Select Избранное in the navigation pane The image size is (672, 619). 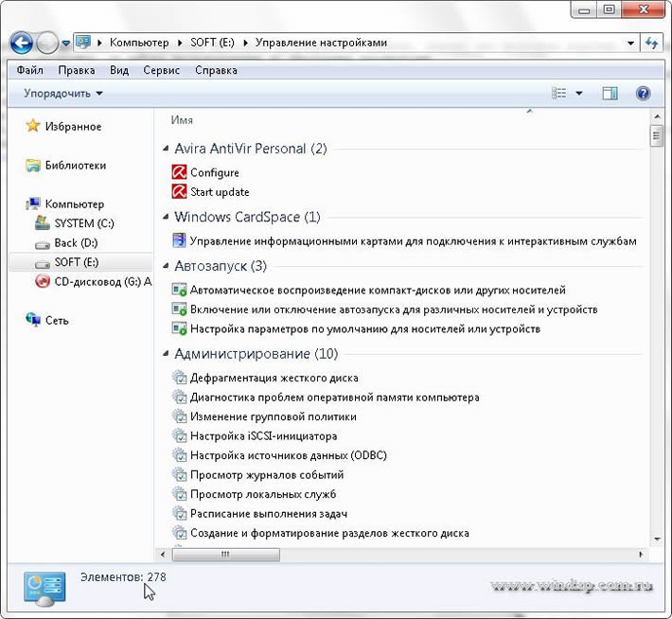coord(73,127)
